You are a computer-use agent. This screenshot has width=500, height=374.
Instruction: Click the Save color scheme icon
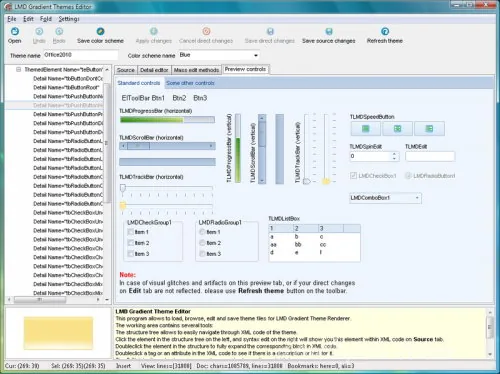click(x=100, y=31)
